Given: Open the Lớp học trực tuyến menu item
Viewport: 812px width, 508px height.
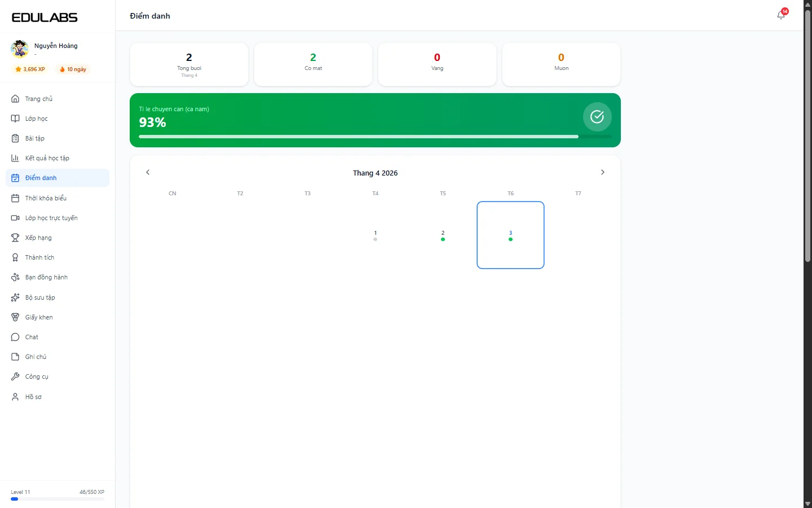Looking at the screenshot, I should [58, 218].
